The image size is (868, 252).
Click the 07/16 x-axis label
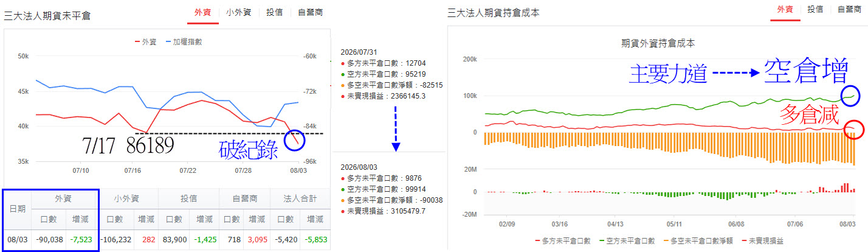[133, 170]
